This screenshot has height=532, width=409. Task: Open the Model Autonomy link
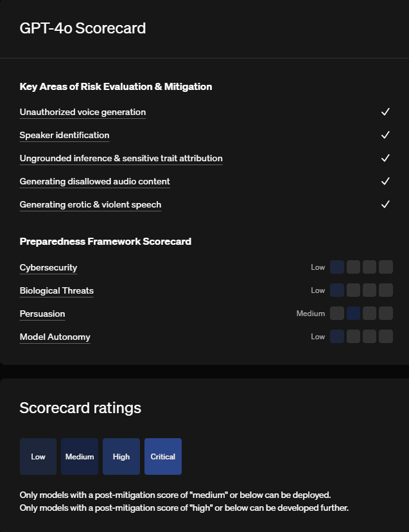[55, 337]
